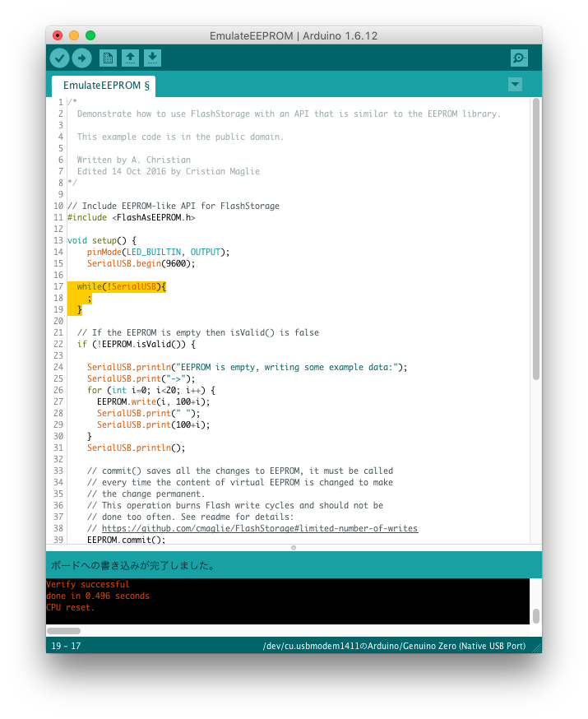Click the console horizontal scrollbar thumb
588x719 pixels.
(x=63, y=631)
